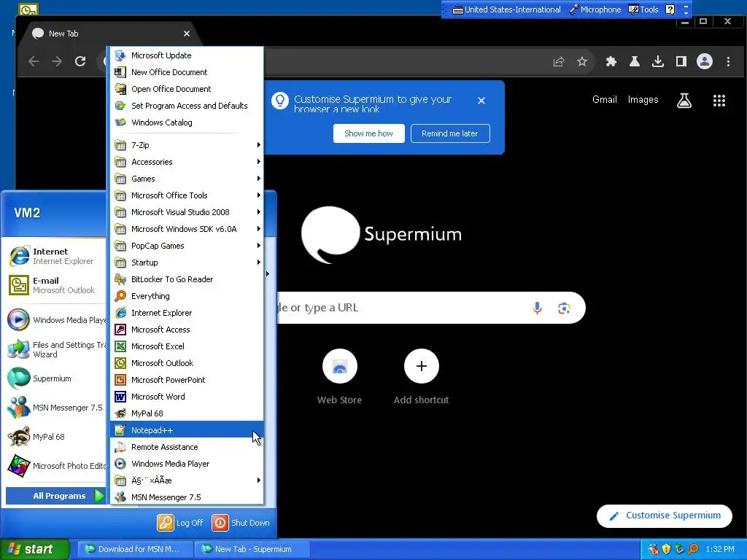The image size is (747, 560).
Task: Start voice search with the microphone
Action: click(x=537, y=308)
